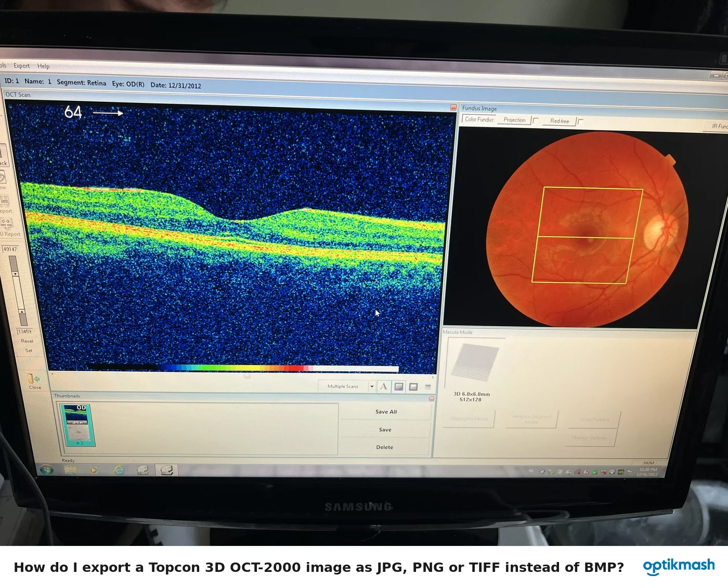Click the 'Date: 12/31/2012' header text
The height and width of the screenshot is (588, 728).
[x=176, y=85]
